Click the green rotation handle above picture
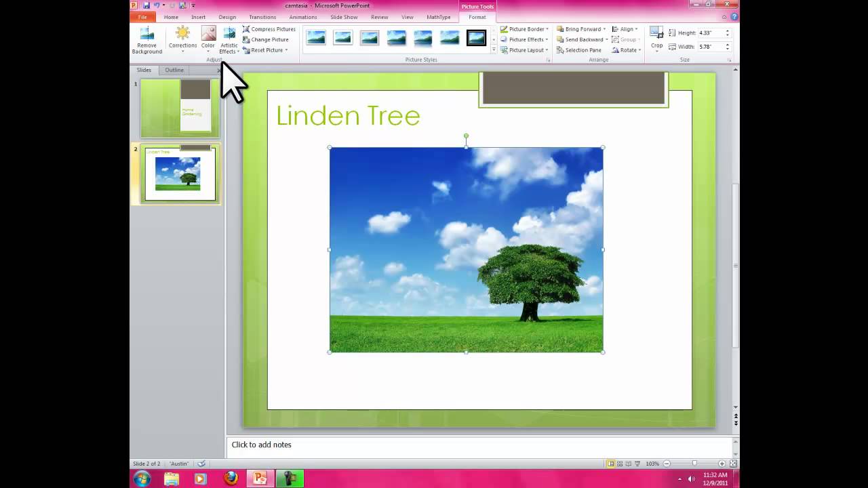 (x=466, y=136)
